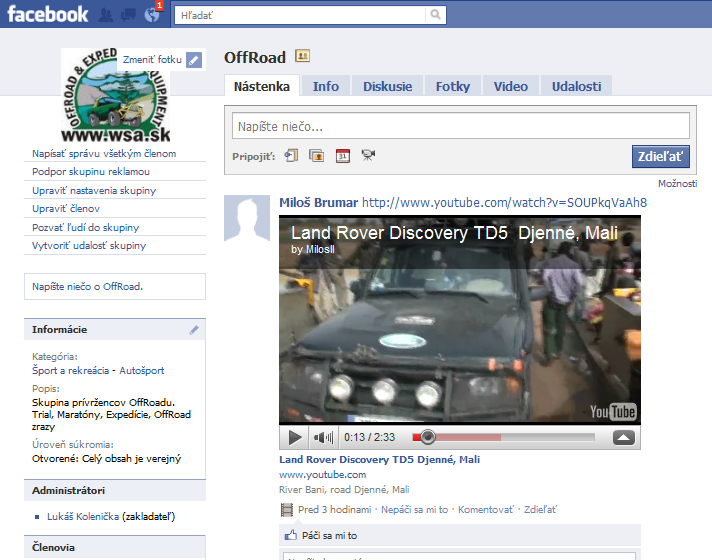Click Miloš Brumar profile picture
The image size is (712, 560).
[x=247, y=218]
